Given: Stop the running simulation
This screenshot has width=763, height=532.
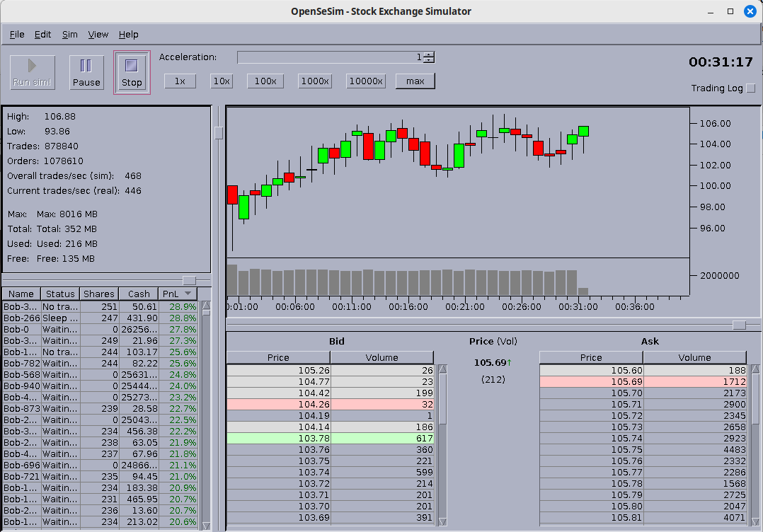Looking at the screenshot, I should pos(132,72).
